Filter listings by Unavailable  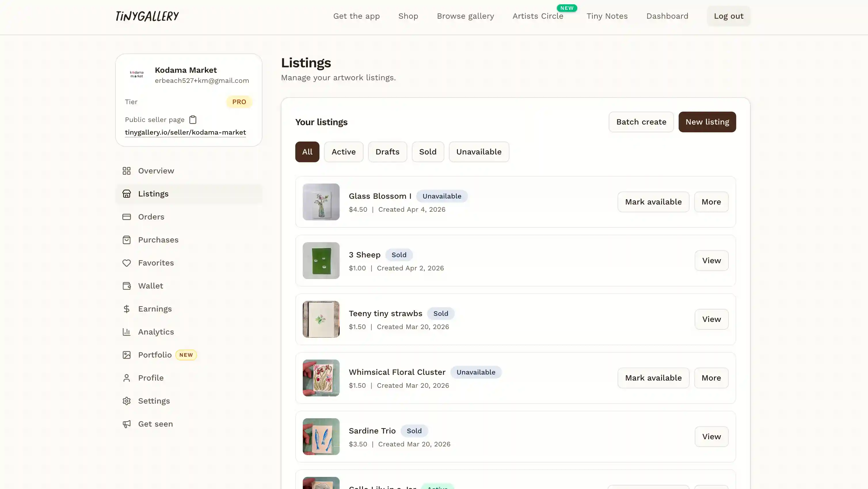[479, 152]
